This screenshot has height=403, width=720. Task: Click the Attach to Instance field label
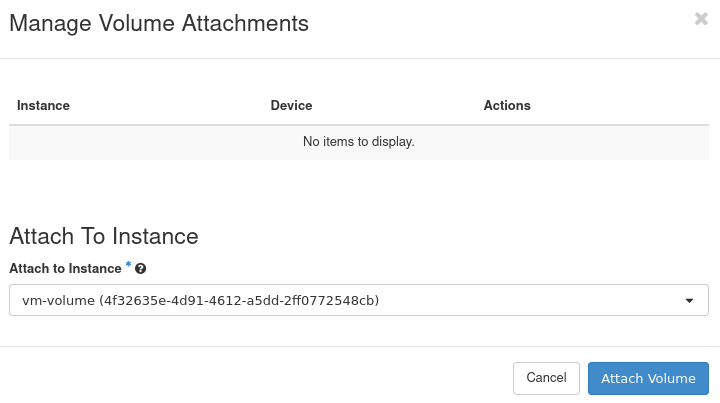[x=65, y=269]
